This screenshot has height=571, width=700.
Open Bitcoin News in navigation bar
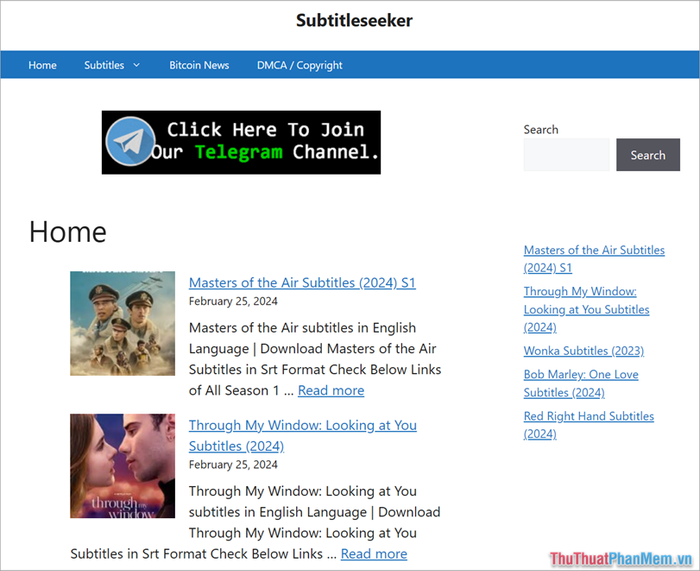(x=199, y=65)
